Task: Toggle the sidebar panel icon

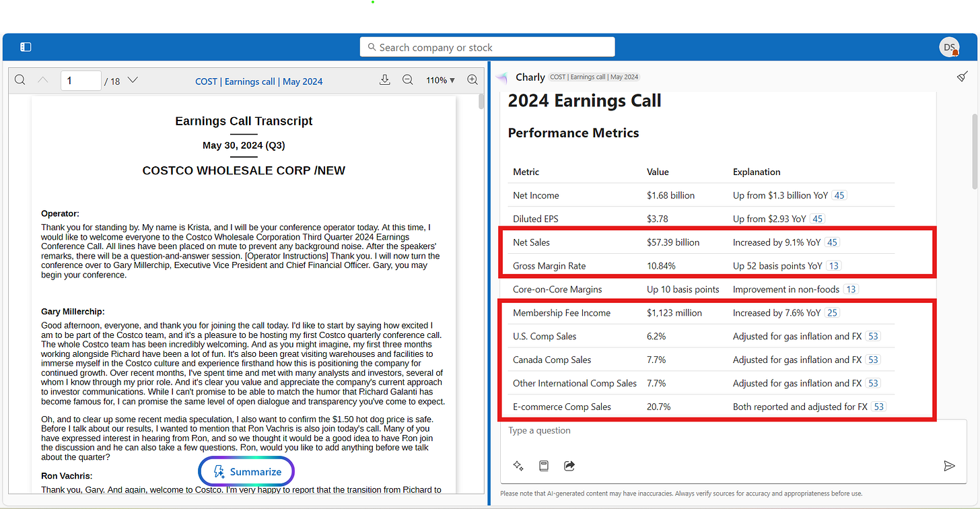Action: click(26, 47)
